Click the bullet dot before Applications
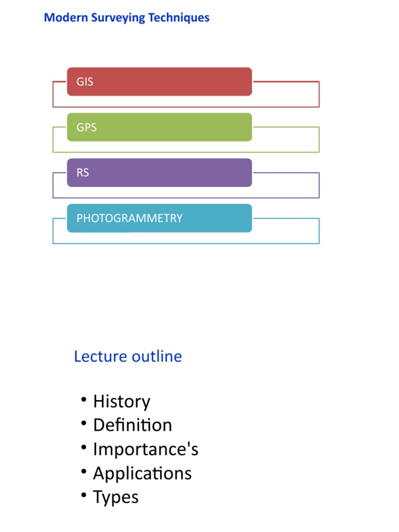399x532 pixels. 84,471
